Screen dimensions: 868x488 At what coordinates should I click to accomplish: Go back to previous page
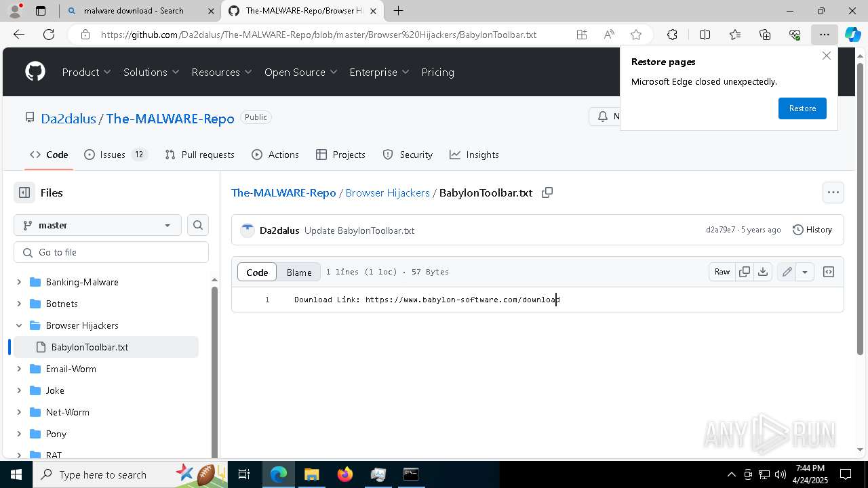(x=19, y=35)
